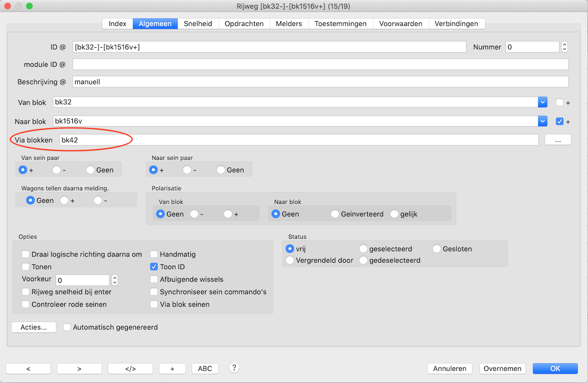Click the help question mark button

[x=234, y=368]
